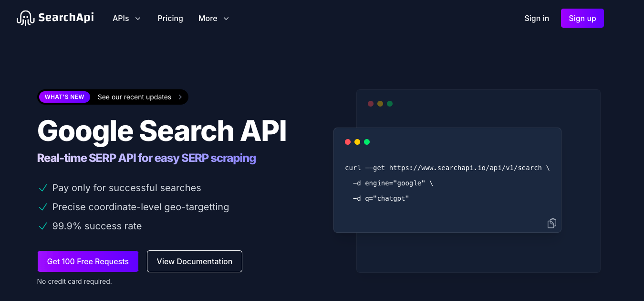Viewport: 644px width, 301px height.
Task: Click the Real-time SERP API subtitle
Action: [x=146, y=158]
